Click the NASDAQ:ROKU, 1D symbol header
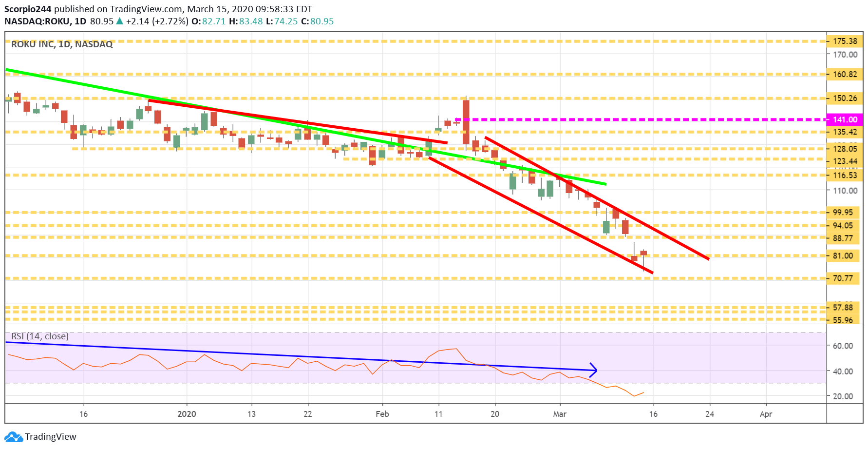Viewport: 868px width, 450px height. click(45, 21)
